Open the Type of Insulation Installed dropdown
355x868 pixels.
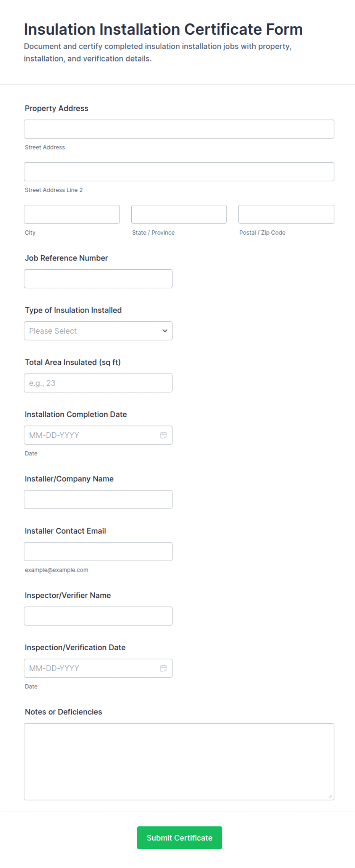click(98, 331)
